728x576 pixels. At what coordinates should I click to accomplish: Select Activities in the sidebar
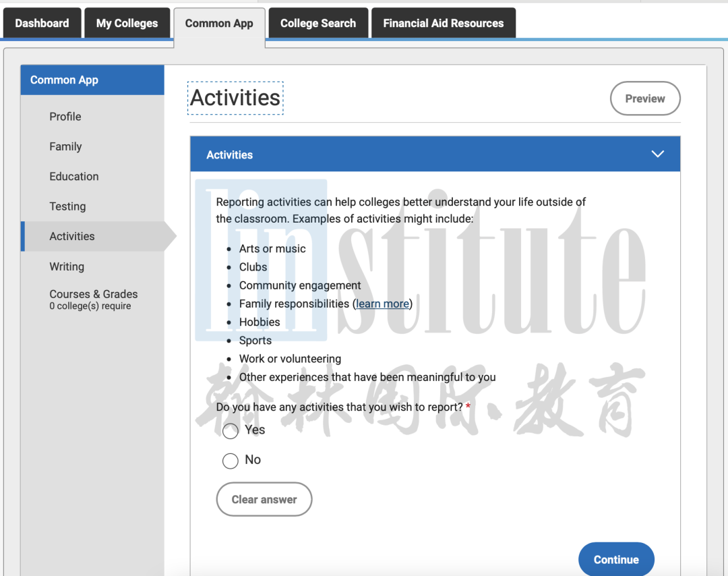click(x=93, y=236)
